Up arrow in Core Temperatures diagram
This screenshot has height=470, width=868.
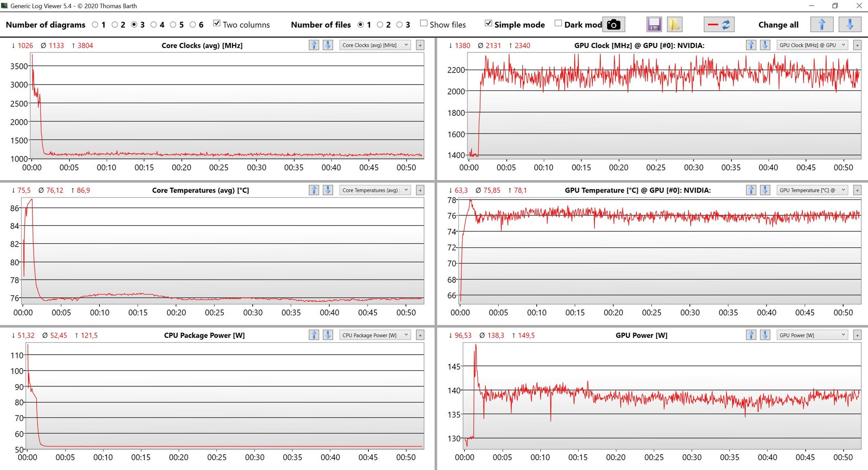coord(314,190)
